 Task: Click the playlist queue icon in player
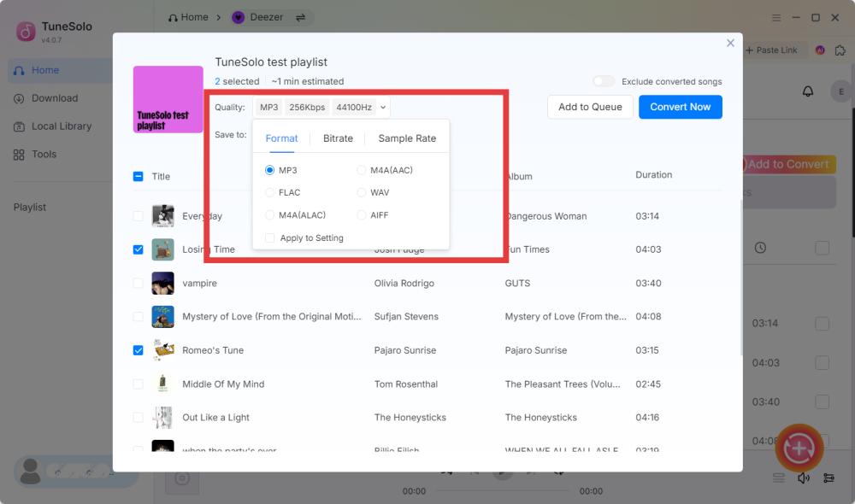779,478
